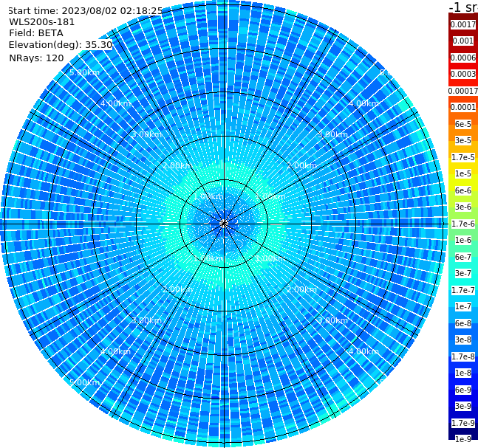
Task: Click the lower-left 3.00km range label
Action: point(146,320)
